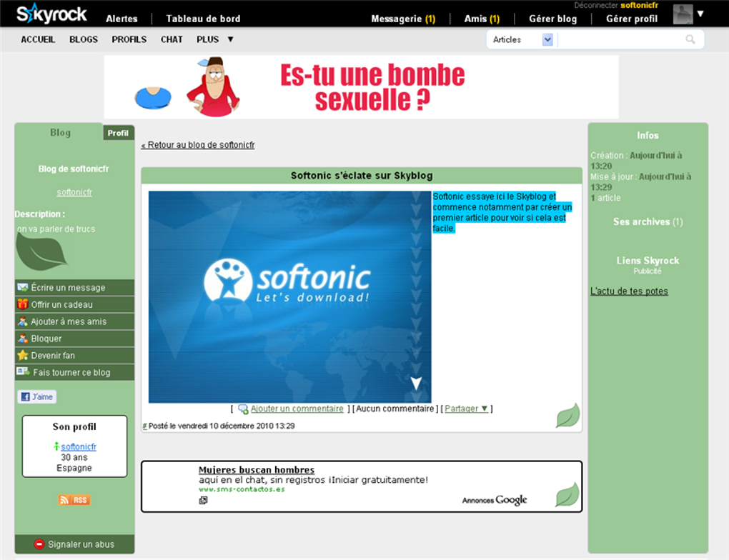This screenshot has width=729, height=560.
Task: Expand the Partager share dropdown
Action: 466,409
